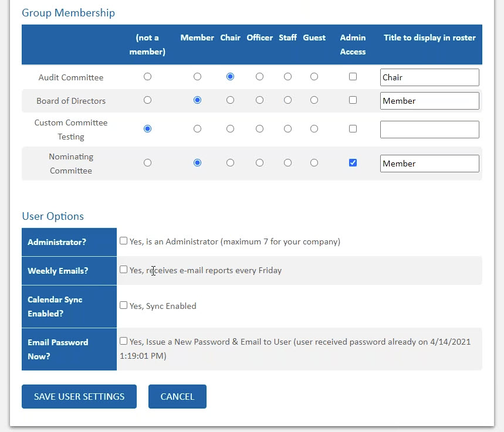Select Chair radio for Nominating Committee
The image size is (504, 432).
230,163
